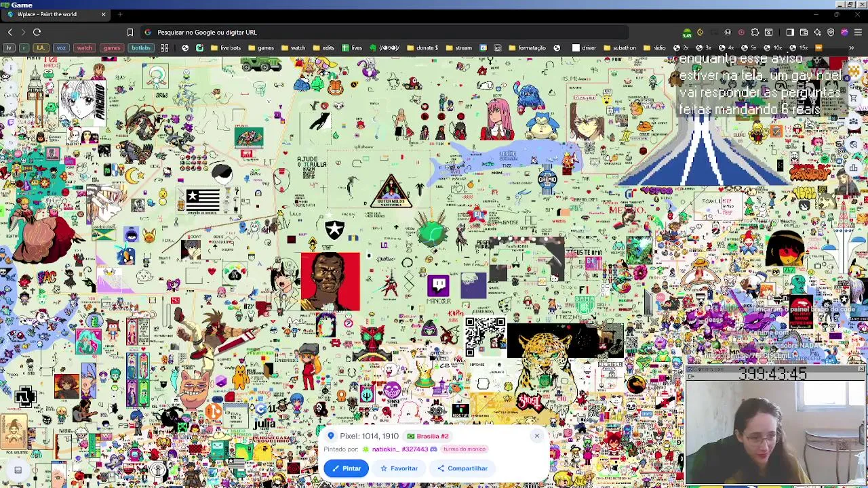
Task: Open the 'donate $' bookmark folder
Action: click(x=422, y=48)
